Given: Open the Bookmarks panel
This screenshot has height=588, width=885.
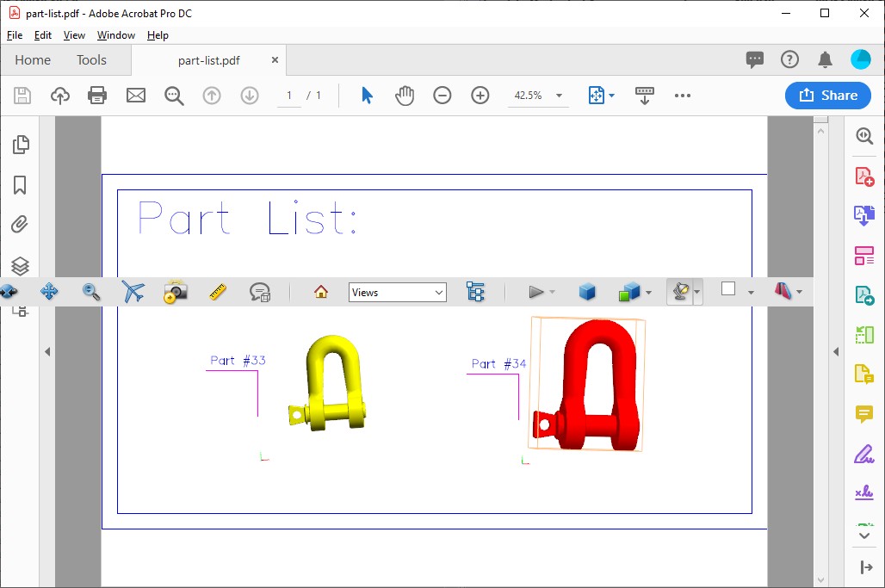Looking at the screenshot, I should (20, 185).
